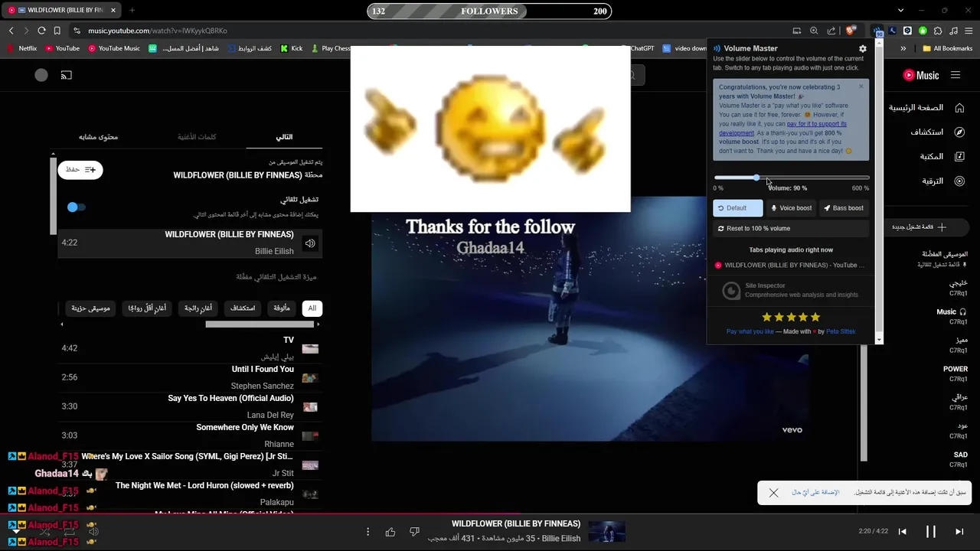Select Default audio mode in Volume Master
This screenshot has height=551, width=980.
point(738,208)
